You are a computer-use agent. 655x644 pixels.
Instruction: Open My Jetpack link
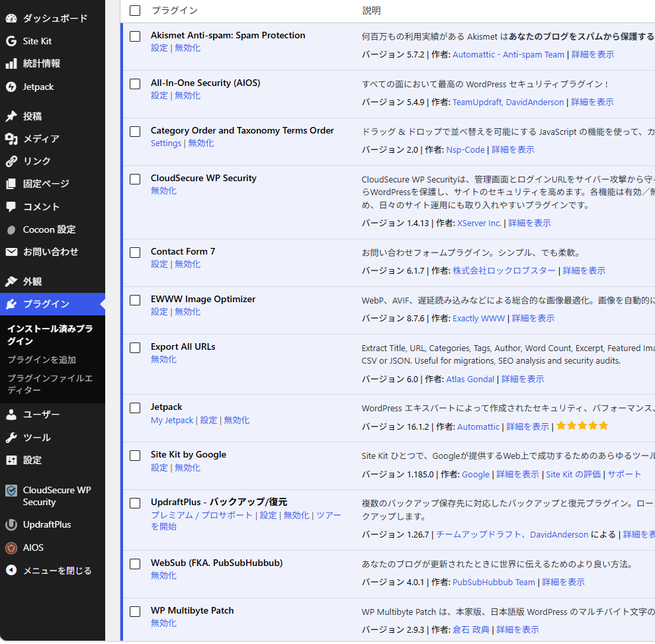coord(172,421)
